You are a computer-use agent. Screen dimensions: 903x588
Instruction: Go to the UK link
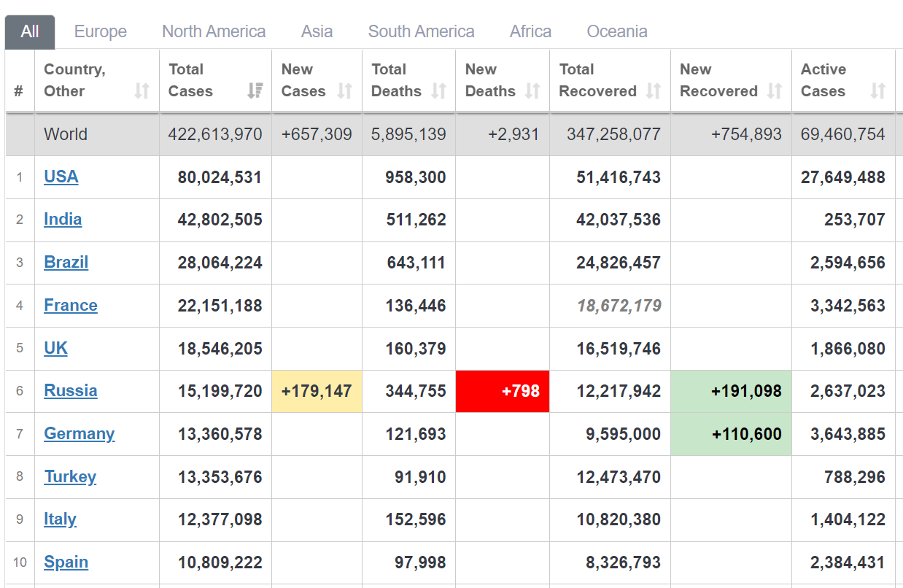(x=56, y=348)
